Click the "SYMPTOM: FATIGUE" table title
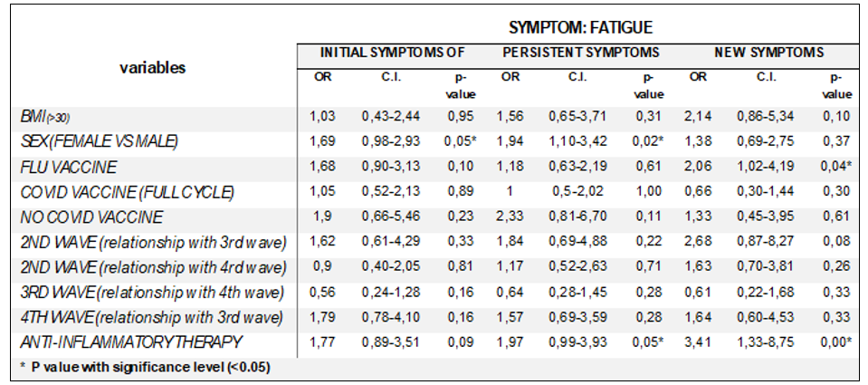Image resolution: width=868 pixels, height=385 pixels. coord(577,28)
